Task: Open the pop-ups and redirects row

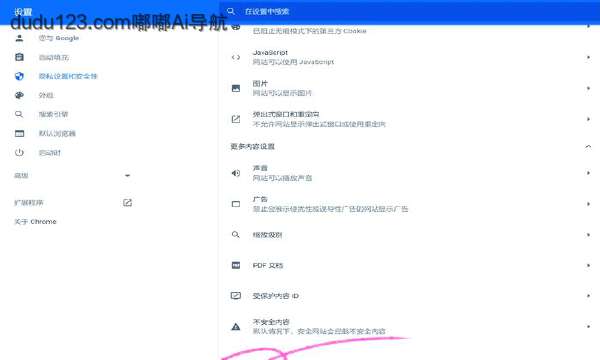Action: click(409, 119)
